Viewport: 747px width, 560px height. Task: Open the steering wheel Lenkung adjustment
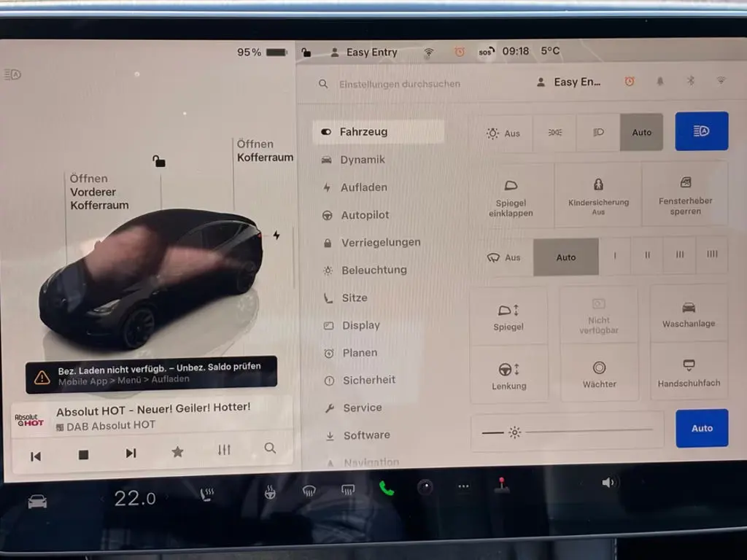(508, 376)
